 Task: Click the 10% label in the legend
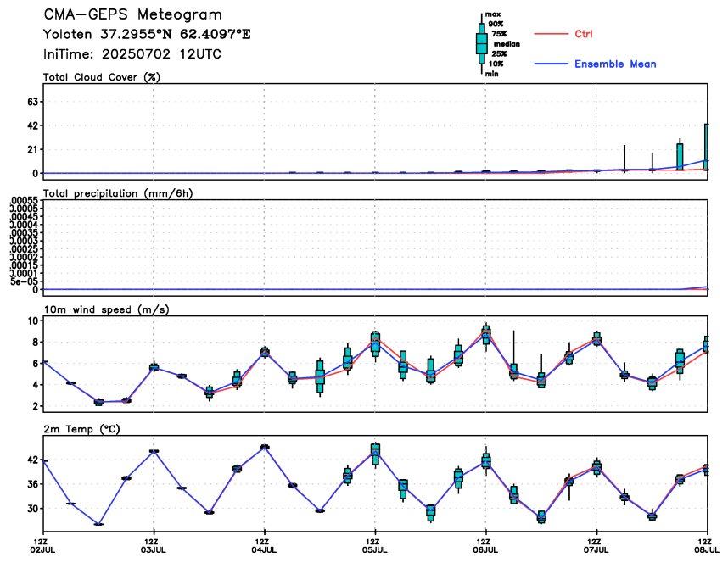pos(496,64)
